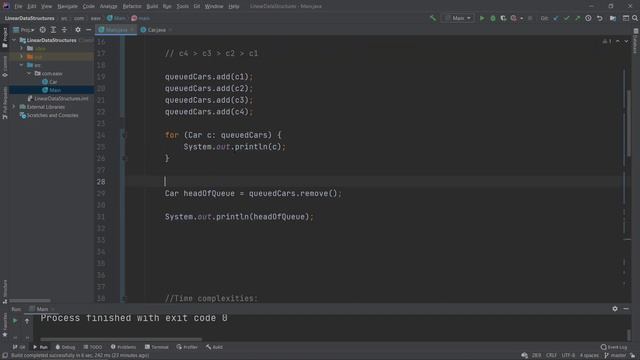The width and height of the screenshot is (640, 360).
Task: Expand the External Libraries node
Action: pyautogui.click(x=14, y=107)
